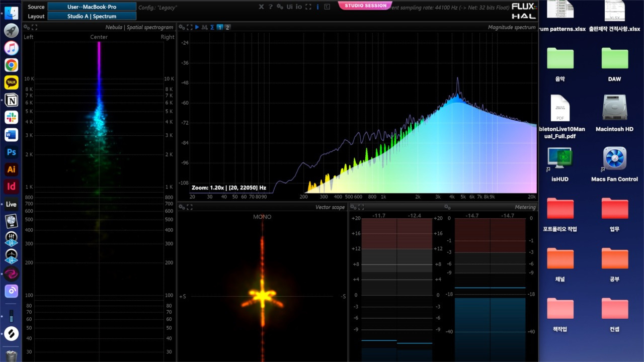This screenshot has height=362, width=644.
Task: Open Ableton Live from the Dock
Action: (11, 204)
